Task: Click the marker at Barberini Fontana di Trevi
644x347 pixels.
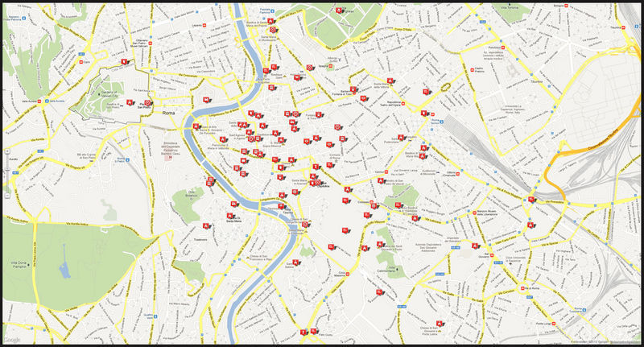Action: (353, 89)
